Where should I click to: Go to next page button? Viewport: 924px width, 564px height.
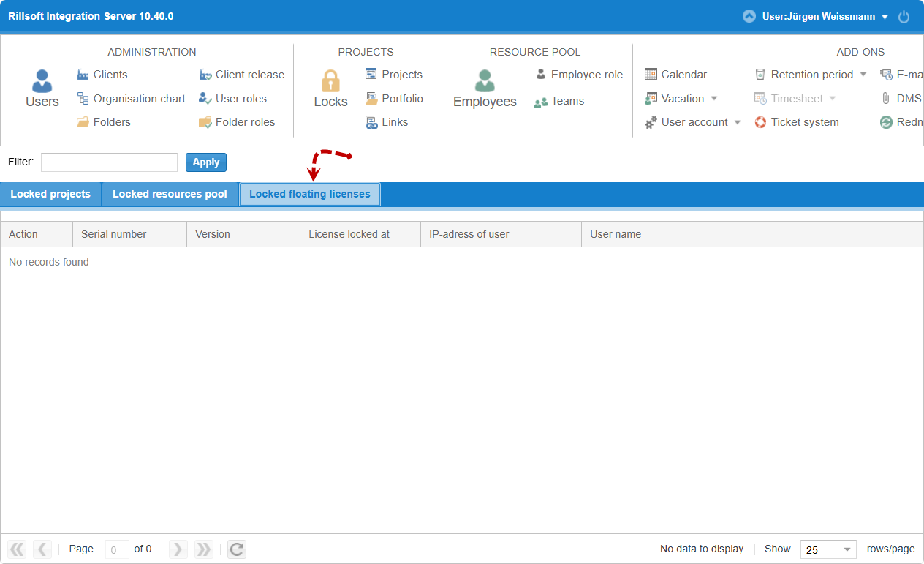tap(178, 549)
